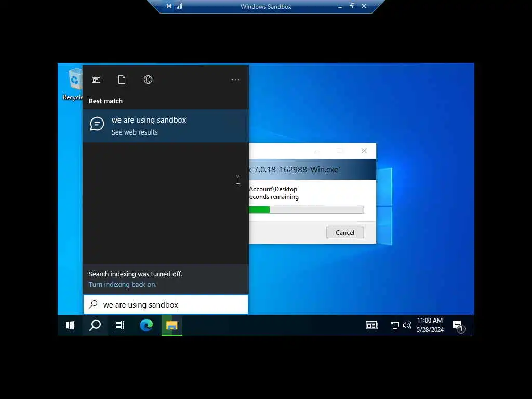Click the signal strength icon on connection bar
532x399 pixels.
coord(179,6)
